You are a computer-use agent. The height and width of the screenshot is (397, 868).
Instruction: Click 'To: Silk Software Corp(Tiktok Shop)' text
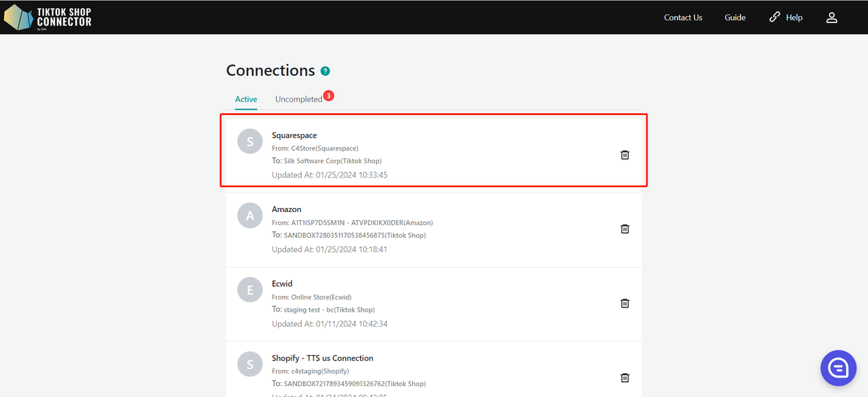pos(327,161)
